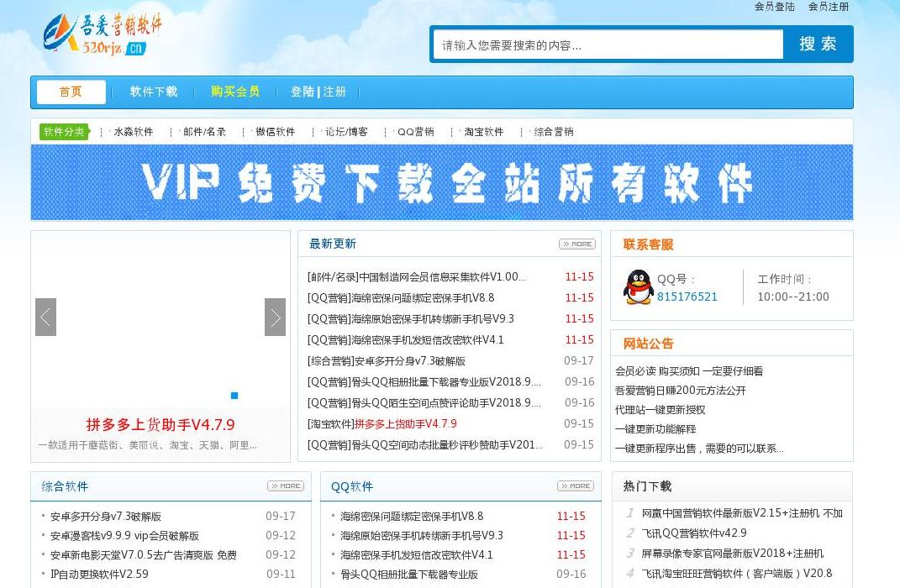This screenshot has height=588, width=900.
Task: Open notice 吾爱营销日赚200元方法公开
Action: point(680,391)
